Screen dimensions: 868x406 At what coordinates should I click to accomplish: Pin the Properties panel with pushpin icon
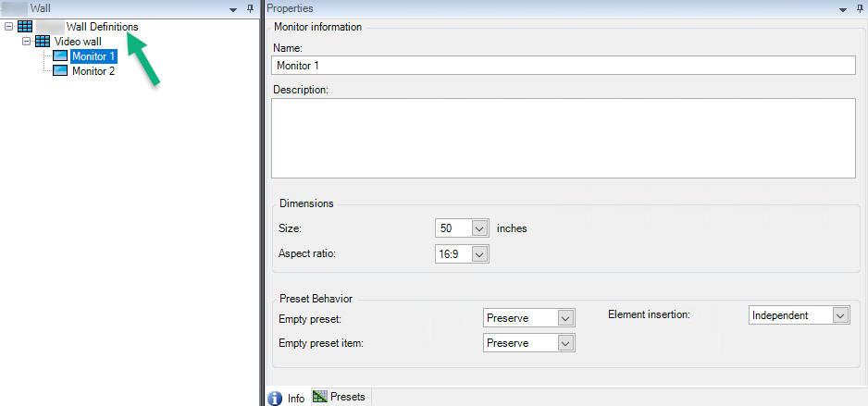858,9
